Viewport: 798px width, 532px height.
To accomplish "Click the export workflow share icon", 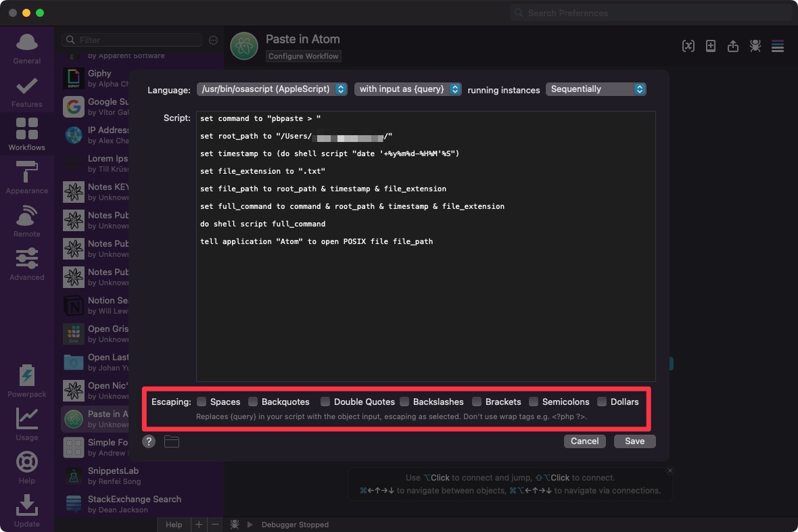I will pyautogui.click(x=733, y=46).
